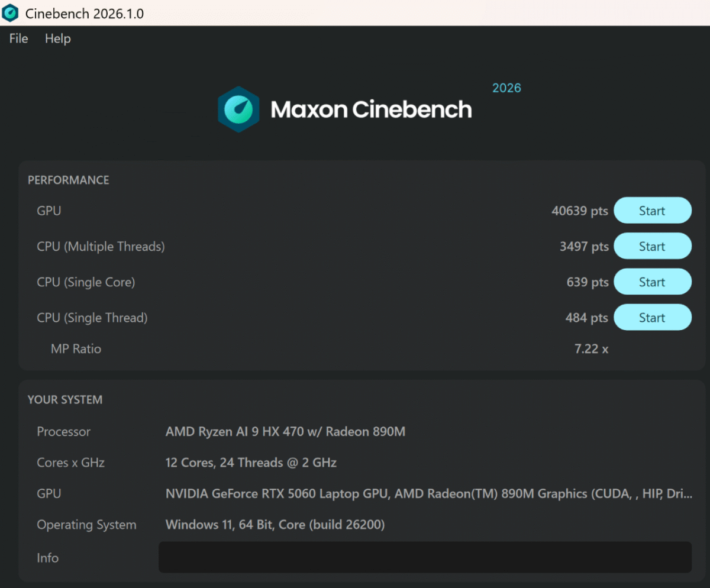Open the File menu
Screen dimensions: 710x588
coord(19,38)
